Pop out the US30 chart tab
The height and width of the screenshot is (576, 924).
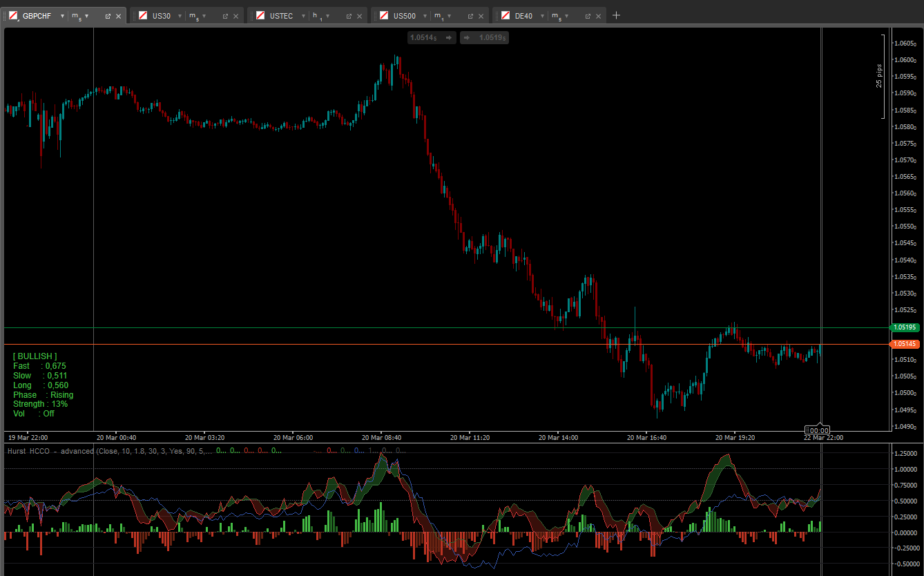click(225, 16)
